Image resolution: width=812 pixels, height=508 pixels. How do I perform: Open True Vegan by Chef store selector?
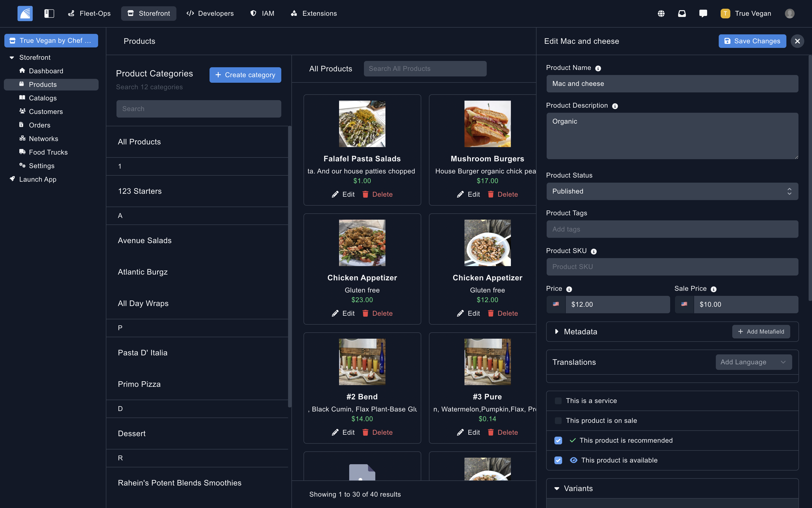(x=51, y=41)
